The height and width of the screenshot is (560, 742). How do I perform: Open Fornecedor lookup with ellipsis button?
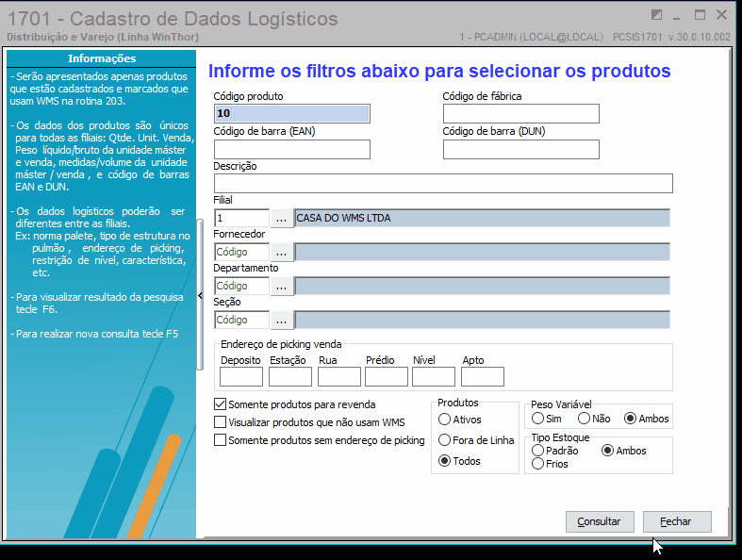click(x=282, y=253)
